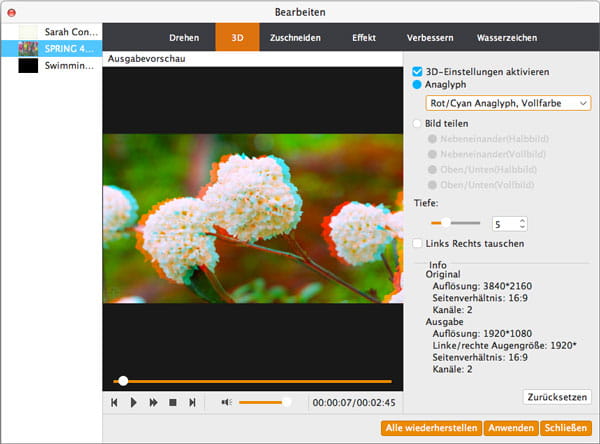Select the Sarah Con... video thumbnail
The image size is (600, 444).
click(28, 32)
